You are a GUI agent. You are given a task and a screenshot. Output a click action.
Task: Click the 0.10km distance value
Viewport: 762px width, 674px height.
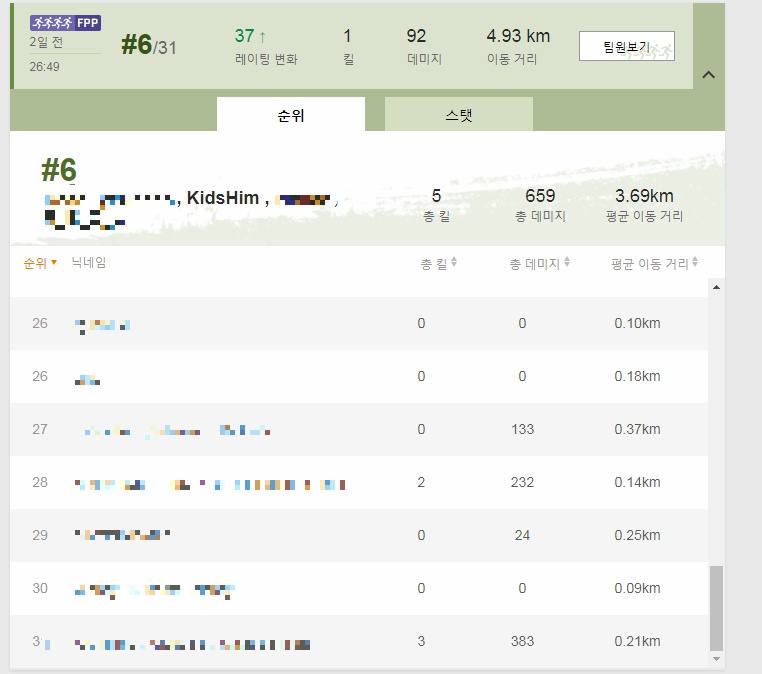pyautogui.click(x=637, y=323)
